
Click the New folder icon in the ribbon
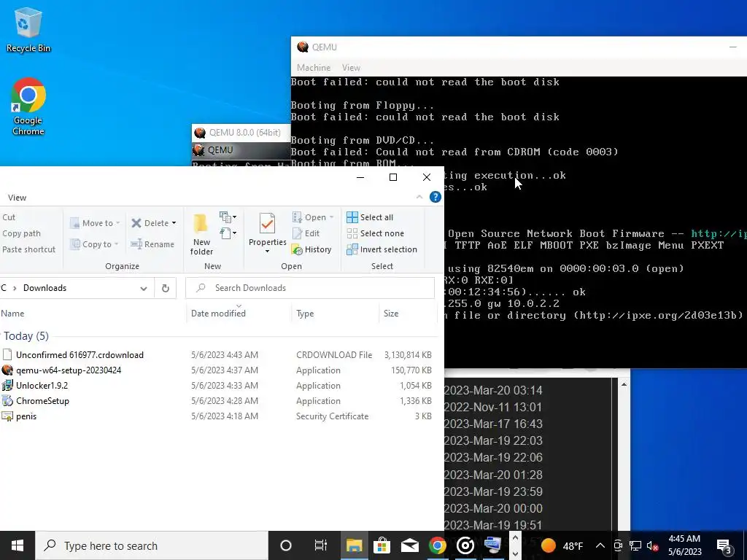201,225
